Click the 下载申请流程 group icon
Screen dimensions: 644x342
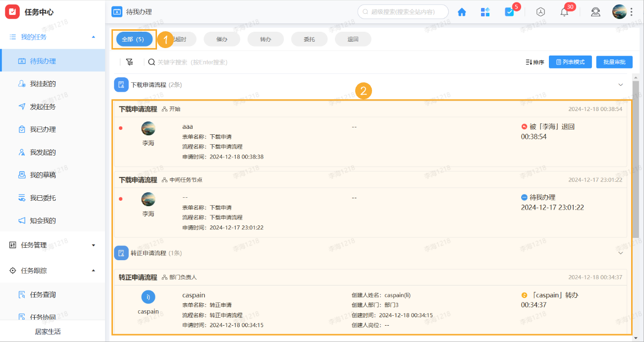pos(121,84)
